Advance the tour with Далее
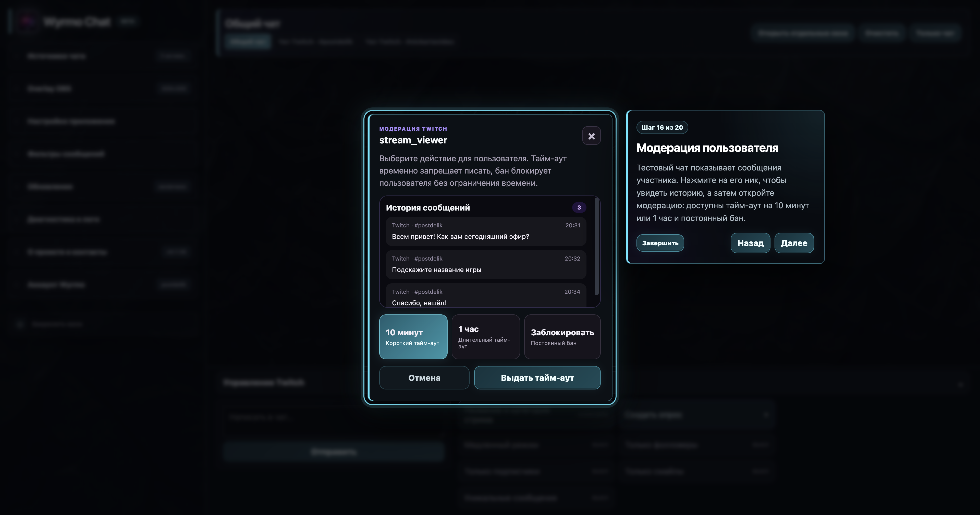 pos(794,243)
